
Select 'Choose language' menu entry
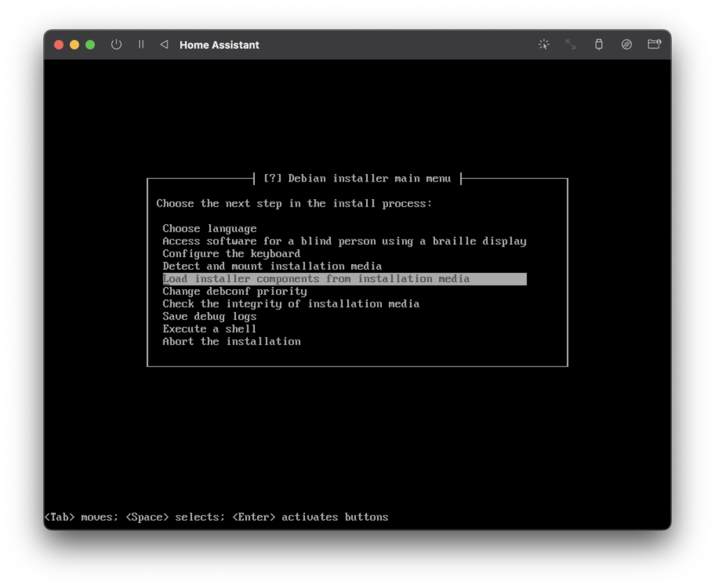[209, 228]
